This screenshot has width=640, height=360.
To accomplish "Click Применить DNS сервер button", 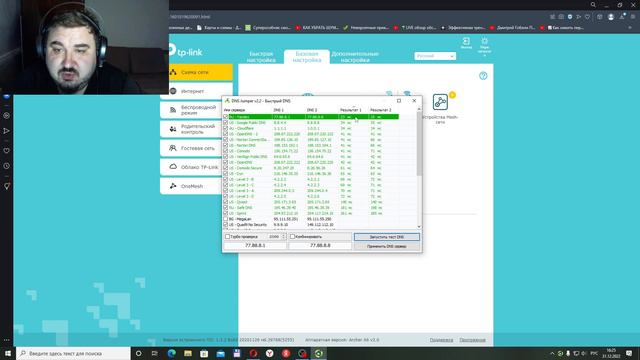I will tap(387, 246).
